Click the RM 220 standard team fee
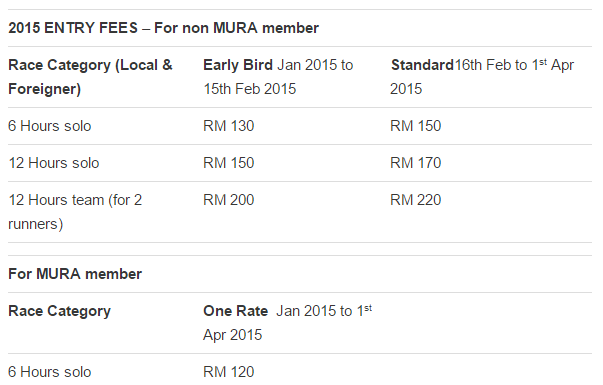Viewport: 603px width, 385px height. point(415,200)
